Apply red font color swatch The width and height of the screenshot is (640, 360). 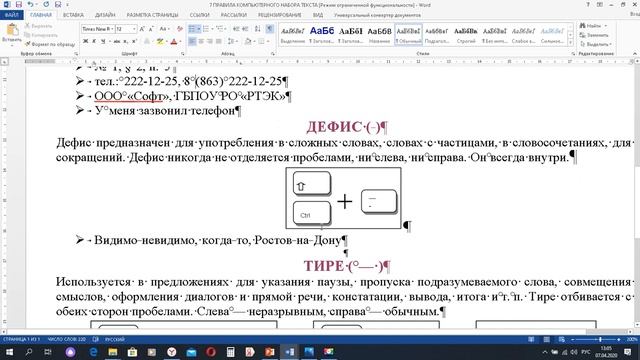point(173,41)
